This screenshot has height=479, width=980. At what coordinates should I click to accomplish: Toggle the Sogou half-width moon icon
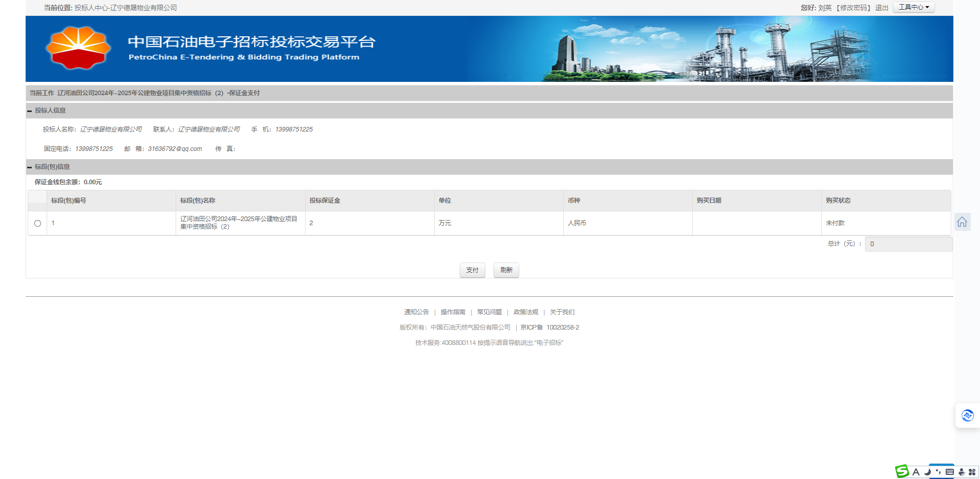927,472
